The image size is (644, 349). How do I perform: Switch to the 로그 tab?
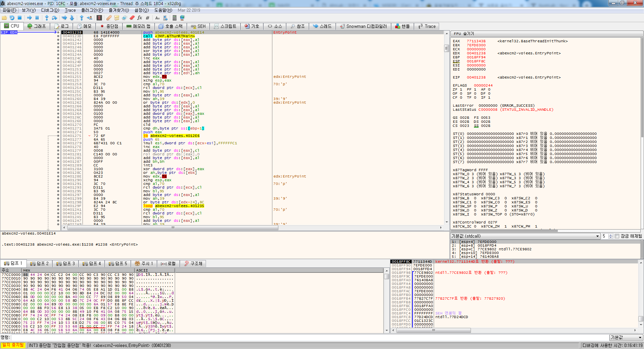[62, 26]
